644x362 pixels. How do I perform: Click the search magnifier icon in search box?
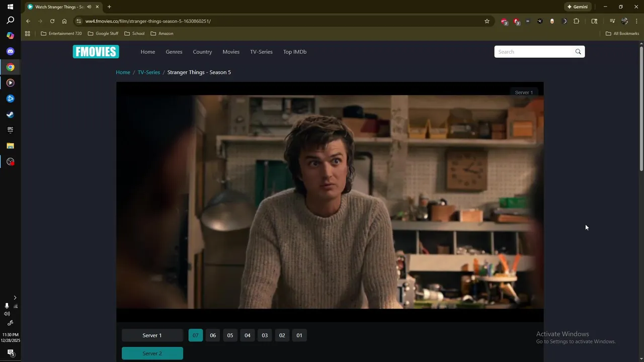click(578, 52)
